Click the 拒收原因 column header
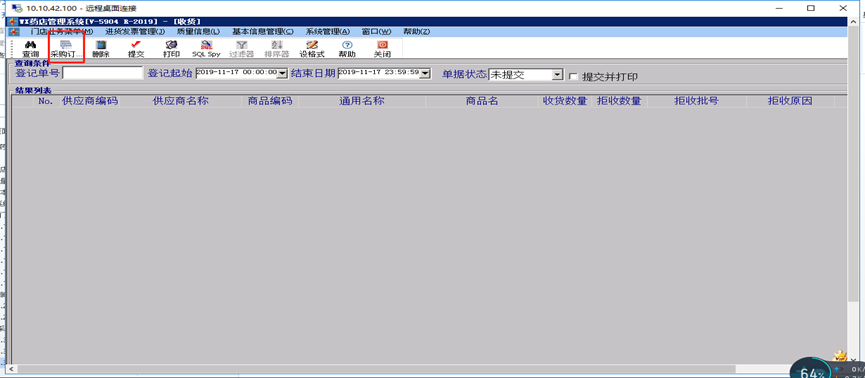This screenshot has height=378, width=865. 790,101
